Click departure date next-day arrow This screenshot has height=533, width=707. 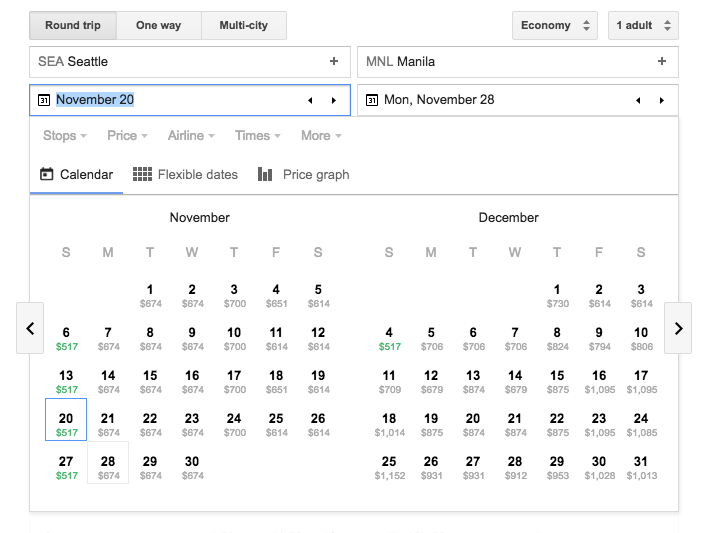(x=334, y=100)
